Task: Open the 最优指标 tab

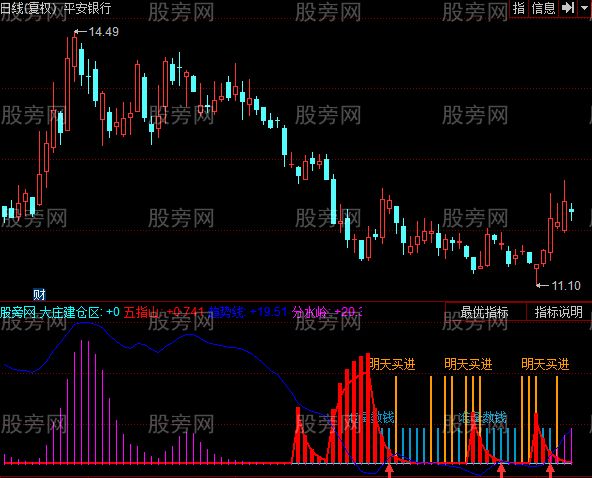Action: 485,312
